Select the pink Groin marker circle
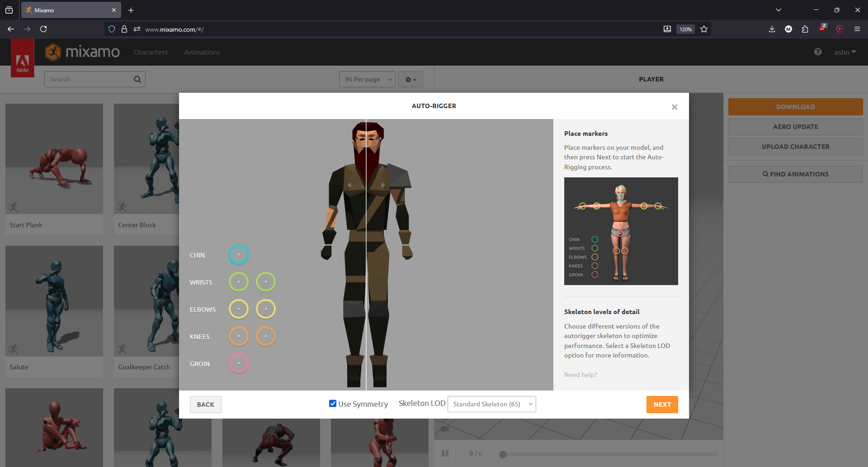This screenshot has width=868, height=467. (x=238, y=363)
